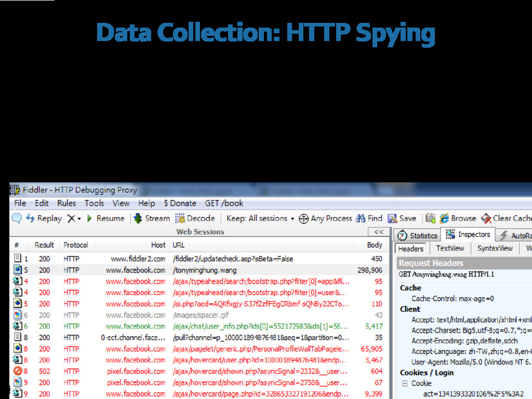This screenshot has width=532, height=399.
Task: Switch to the Statistics tab
Action: 418,235
